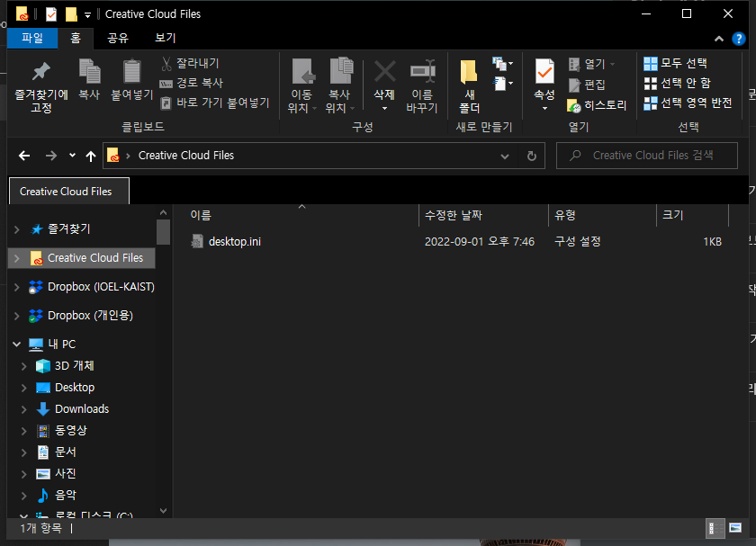Open the 삭제 dropdown arrow
Image resolution: width=756 pixels, height=546 pixels.
[x=385, y=109]
